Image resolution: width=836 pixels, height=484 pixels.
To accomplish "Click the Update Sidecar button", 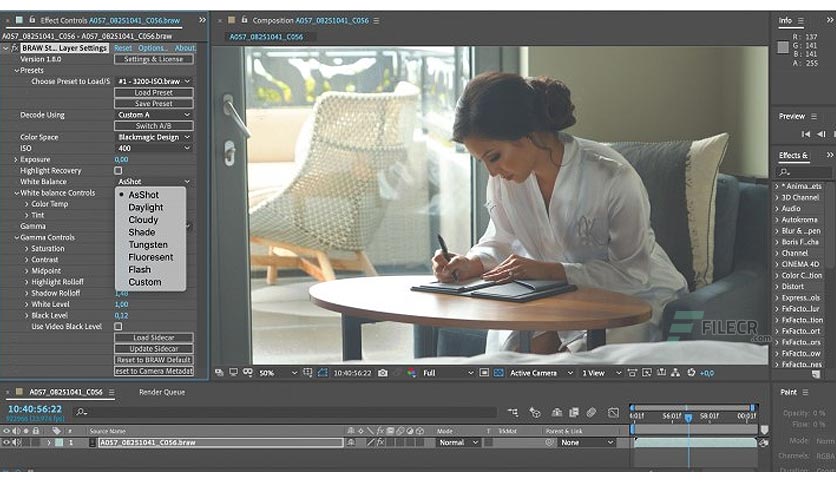I will tap(154, 349).
